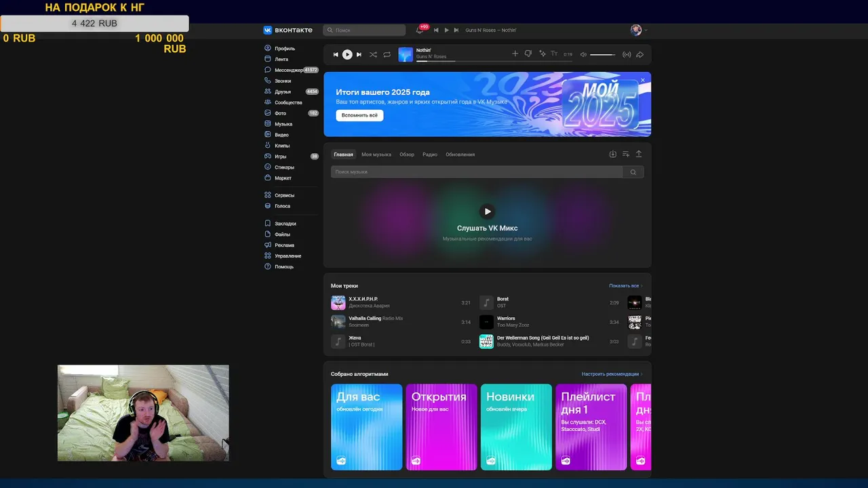Close the 2025 year summary banner
Viewport: 868px width, 488px height.
click(x=643, y=80)
